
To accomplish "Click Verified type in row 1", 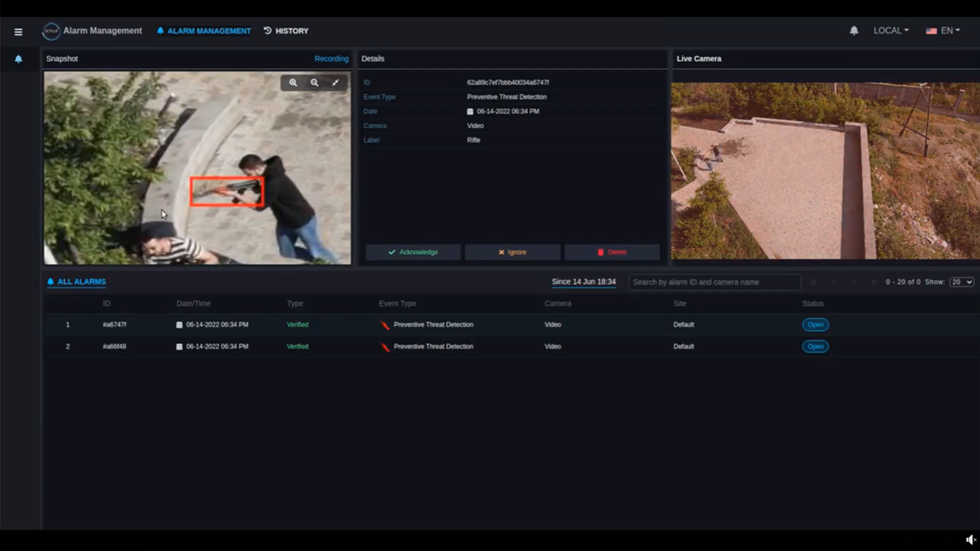I will (298, 325).
